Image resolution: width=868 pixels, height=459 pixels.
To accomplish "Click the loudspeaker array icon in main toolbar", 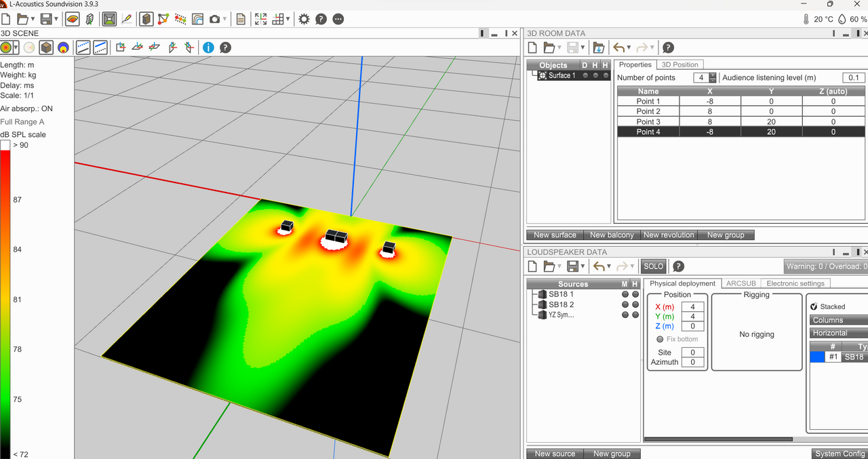I will coord(90,19).
